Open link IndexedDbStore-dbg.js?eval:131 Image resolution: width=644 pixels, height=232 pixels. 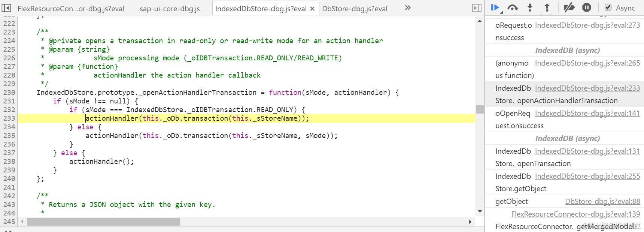click(x=587, y=151)
